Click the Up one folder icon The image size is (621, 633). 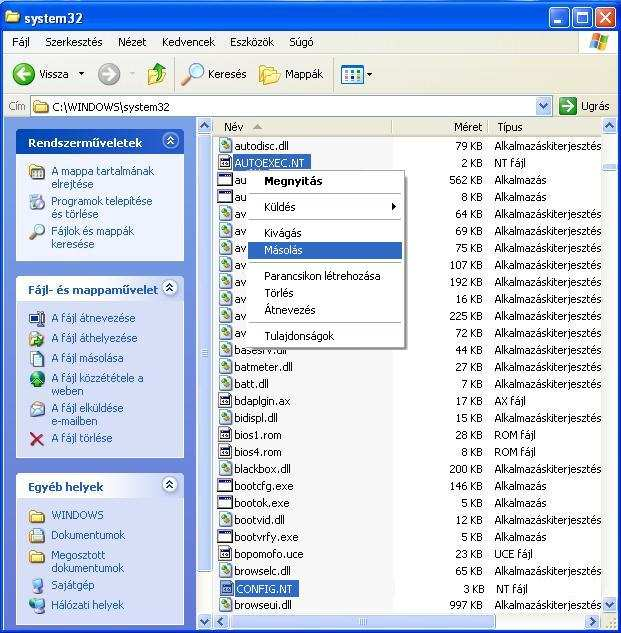[x=157, y=74]
